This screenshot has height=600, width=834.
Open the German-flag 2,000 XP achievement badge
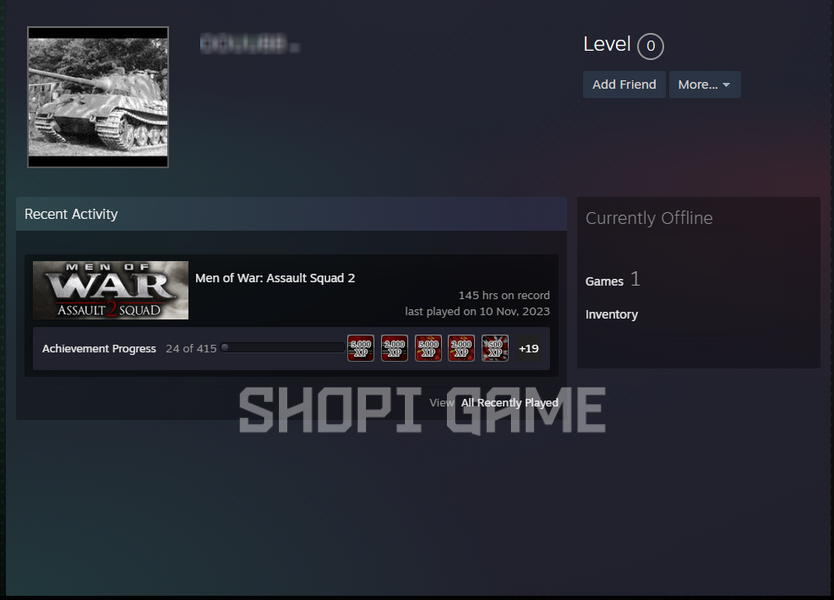tap(395, 348)
